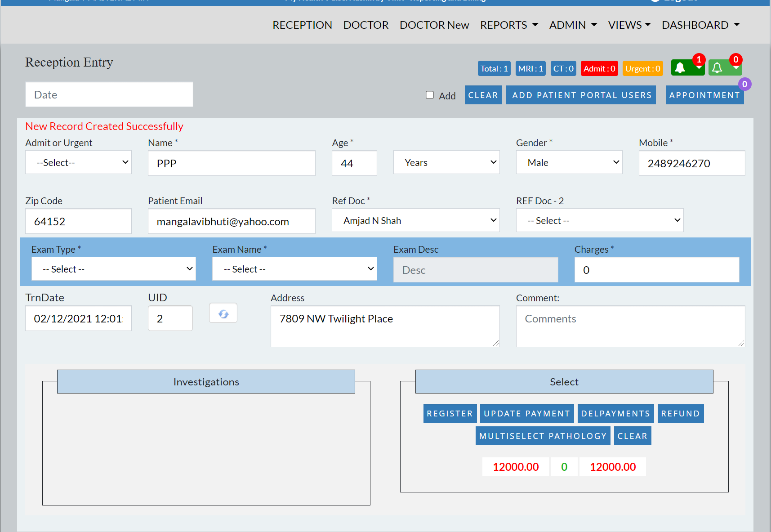The height and width of the screenshot is (532, 771).
Task: Click the purple appointment count badge
Action: 744,84
